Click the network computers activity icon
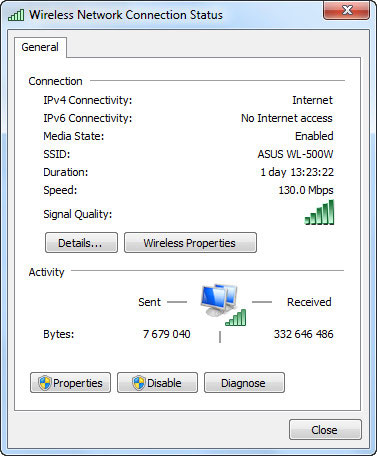The height and width of the screenshot is (456, 377). click(219, 300)
